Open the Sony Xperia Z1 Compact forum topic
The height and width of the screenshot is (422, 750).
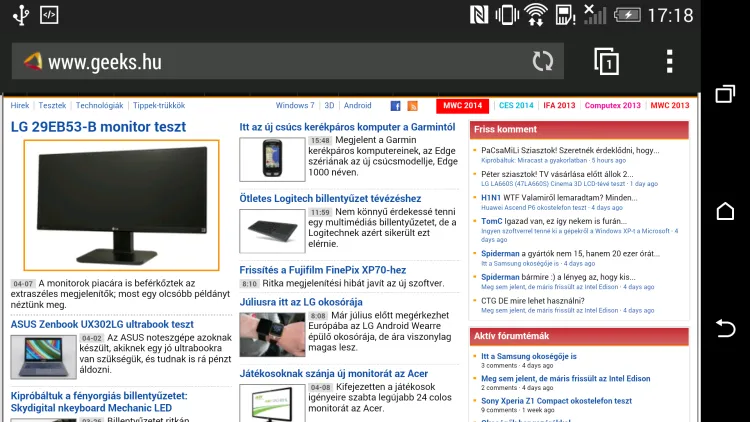556,401
